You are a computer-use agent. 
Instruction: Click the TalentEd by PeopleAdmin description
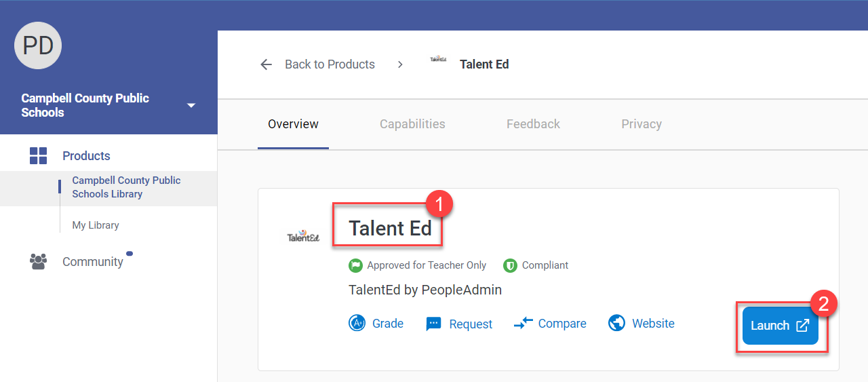pos(425,290)
